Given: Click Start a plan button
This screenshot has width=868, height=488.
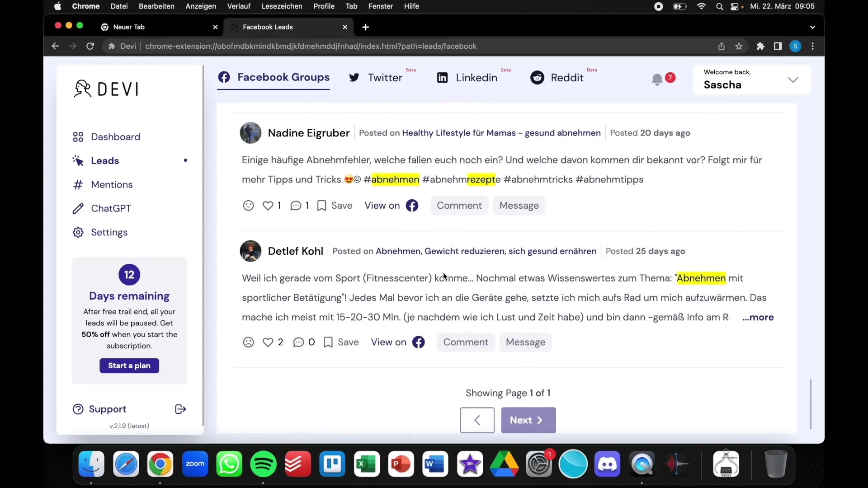Looking at the screenshot, I should [x=129, y=366].
